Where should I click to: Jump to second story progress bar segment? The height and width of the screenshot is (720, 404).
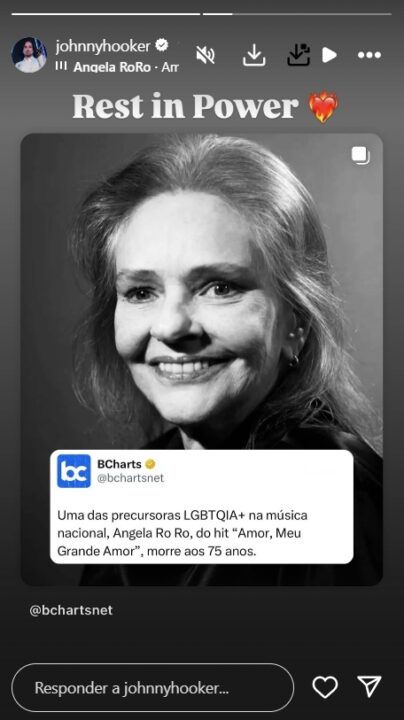[297, 14]
